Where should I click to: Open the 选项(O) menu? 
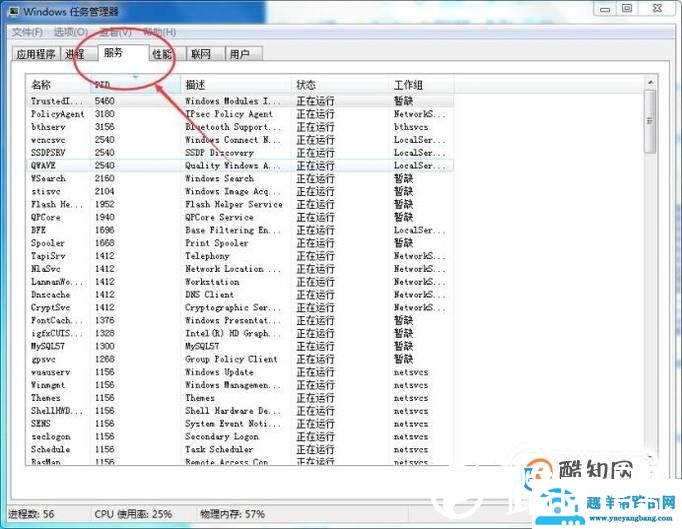pos(70,32)
